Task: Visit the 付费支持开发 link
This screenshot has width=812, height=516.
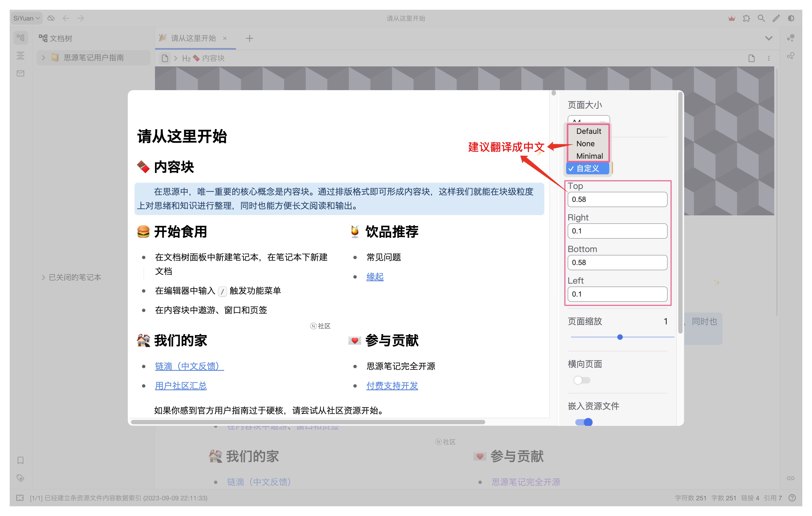Action: pos(392,385)
